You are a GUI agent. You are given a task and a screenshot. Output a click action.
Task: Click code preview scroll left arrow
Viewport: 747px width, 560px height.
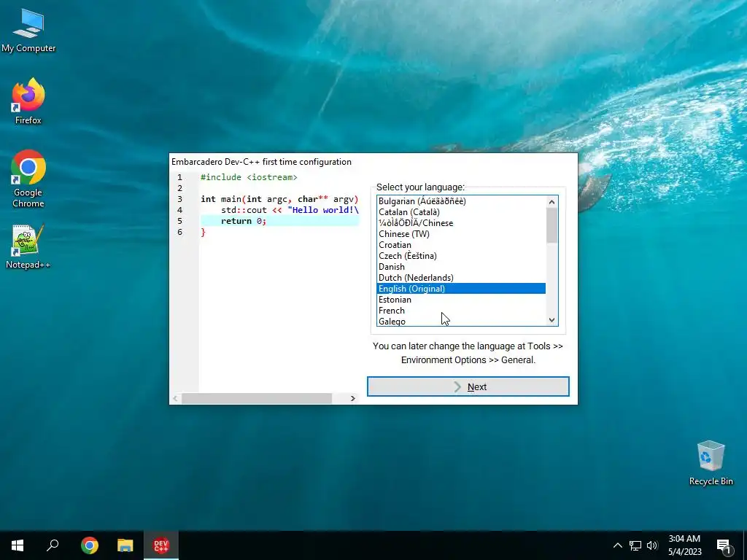[176, 398]
